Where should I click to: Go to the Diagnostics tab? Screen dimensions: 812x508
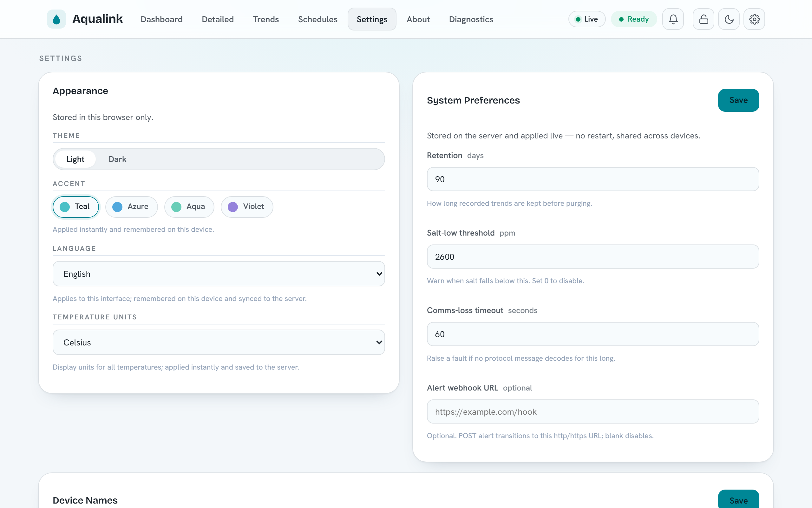471,19
